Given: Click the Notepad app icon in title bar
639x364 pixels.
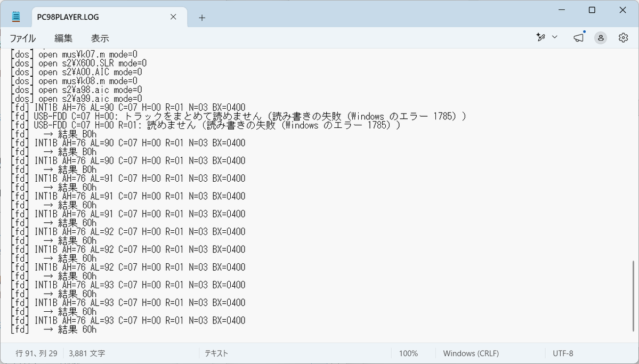Looking at the screenshot, I should (16, 17).
